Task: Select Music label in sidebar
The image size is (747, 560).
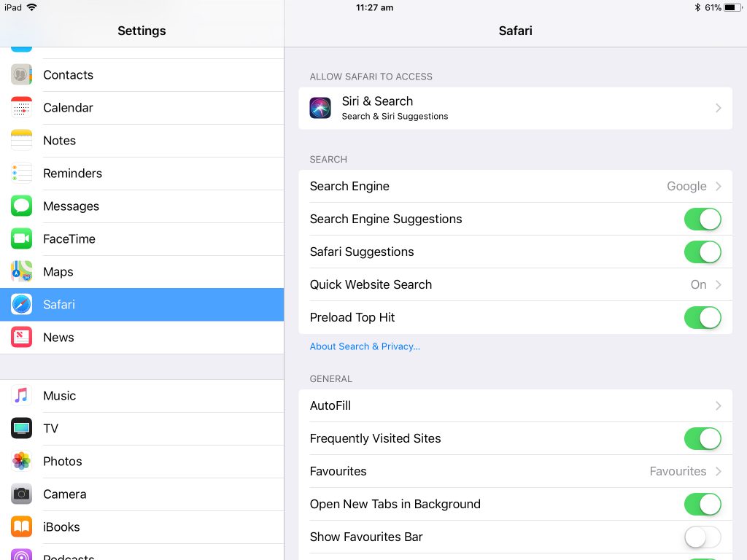Action: 60,396
